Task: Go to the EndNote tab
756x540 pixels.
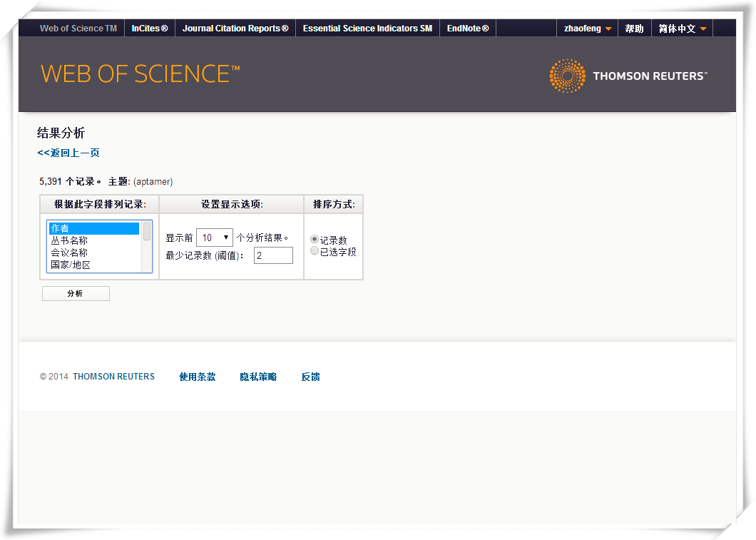Action: 468,29
